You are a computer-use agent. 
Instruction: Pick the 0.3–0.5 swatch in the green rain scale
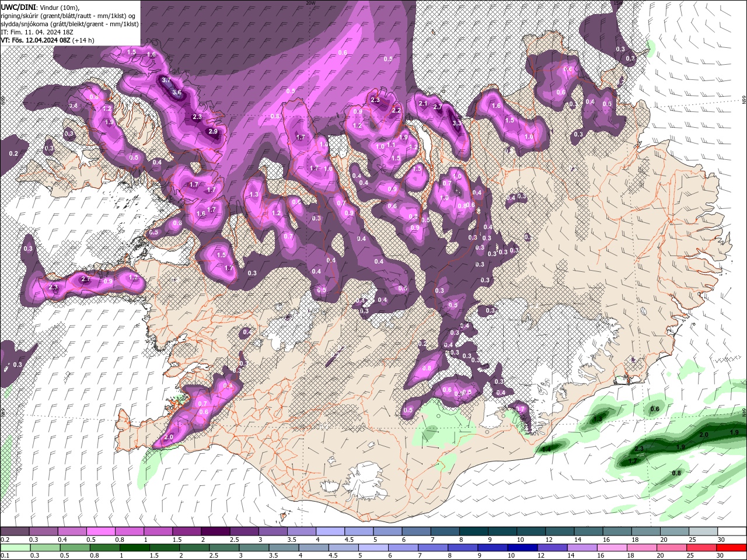[45, 548]
